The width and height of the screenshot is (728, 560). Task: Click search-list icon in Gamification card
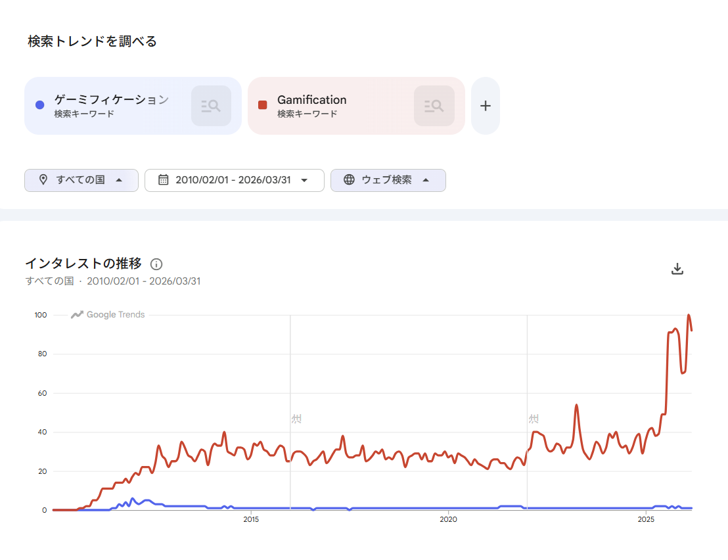point(434,105)
